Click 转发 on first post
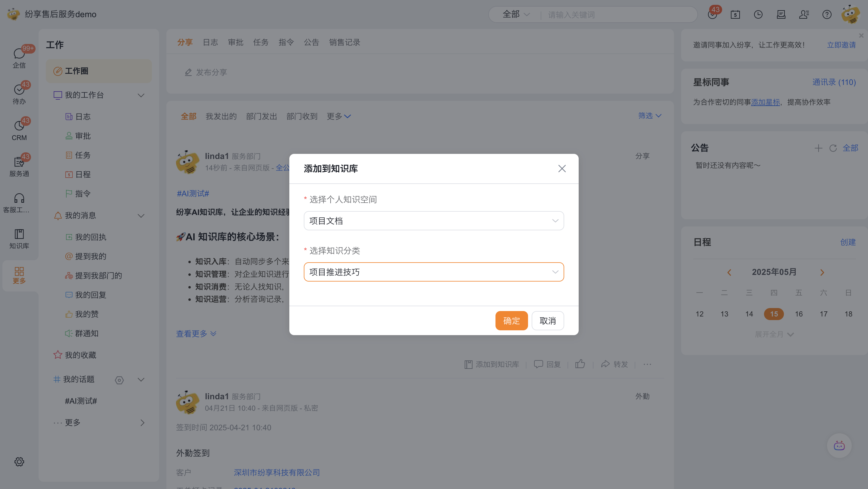This screenshot has height=489, width=868. [x=614, y=364]
